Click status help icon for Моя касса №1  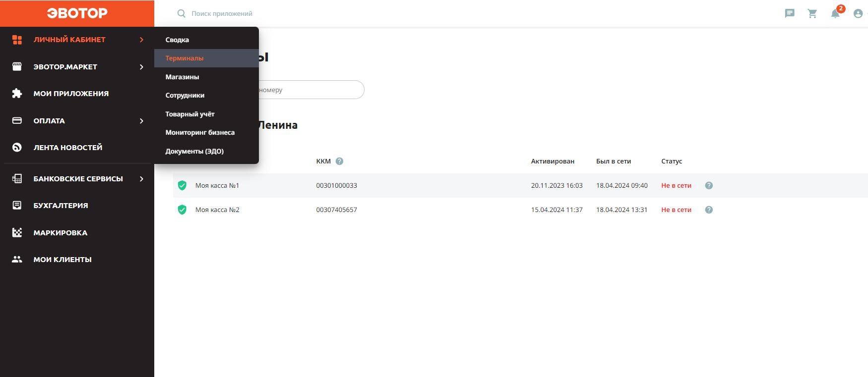(709, 185)
